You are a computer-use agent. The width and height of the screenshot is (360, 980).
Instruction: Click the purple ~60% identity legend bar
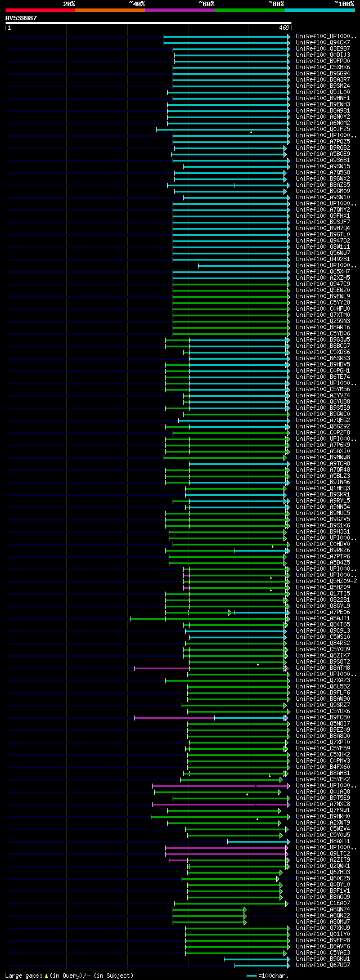point(180,10)
